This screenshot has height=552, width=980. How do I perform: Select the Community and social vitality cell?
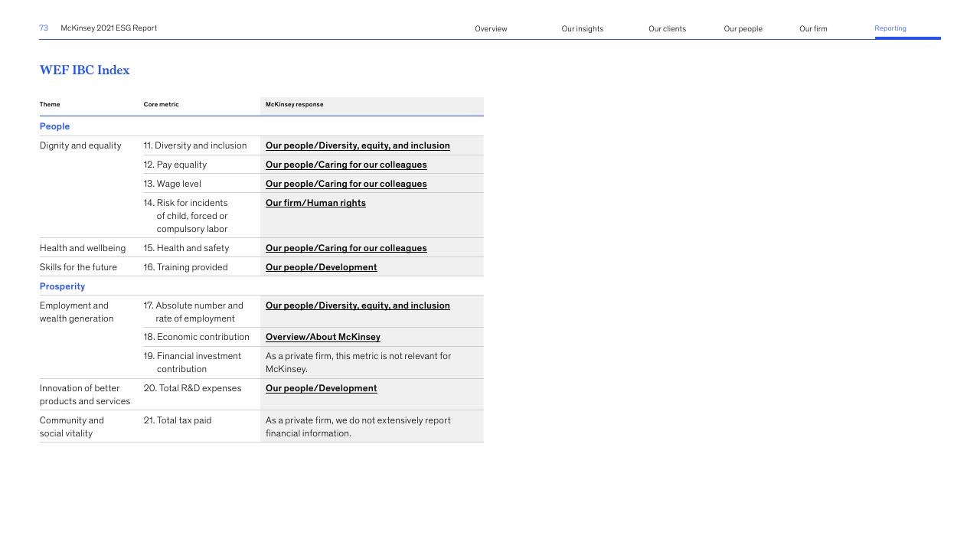[x=72, y=426]
